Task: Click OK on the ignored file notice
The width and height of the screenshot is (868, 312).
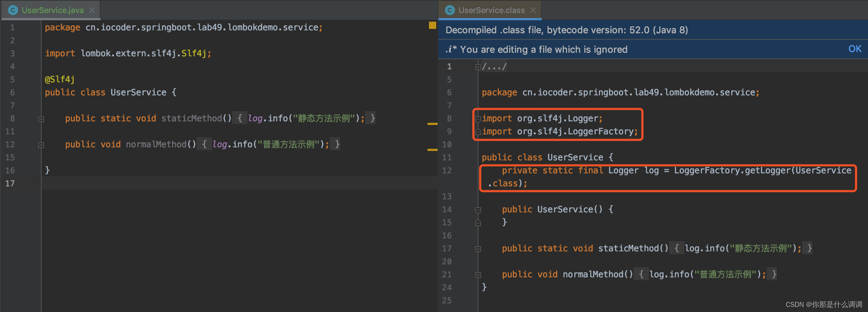Action: click(855, 49)
